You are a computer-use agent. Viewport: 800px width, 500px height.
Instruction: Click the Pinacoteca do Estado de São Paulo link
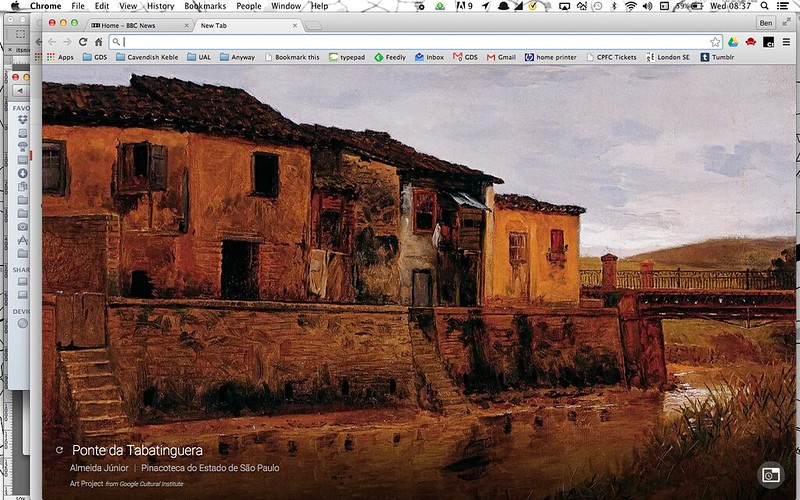210,468
